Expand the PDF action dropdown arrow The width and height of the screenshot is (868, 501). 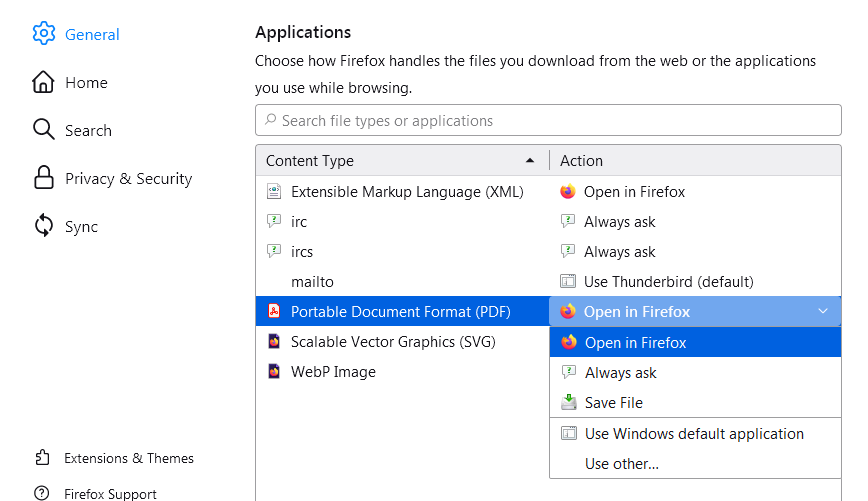(x=823, y=312)
